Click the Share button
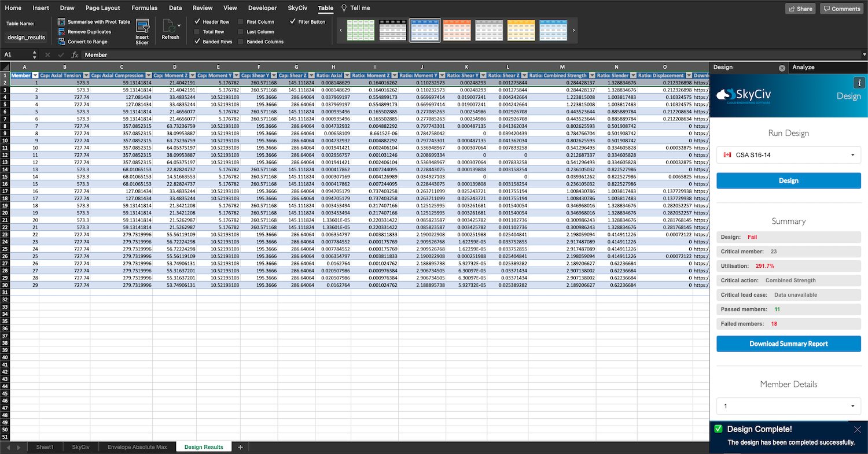868x454 pixels. pos(800,9)
